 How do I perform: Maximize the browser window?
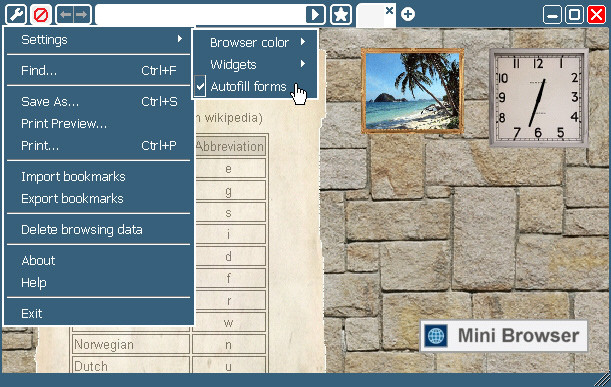point(574,15)
